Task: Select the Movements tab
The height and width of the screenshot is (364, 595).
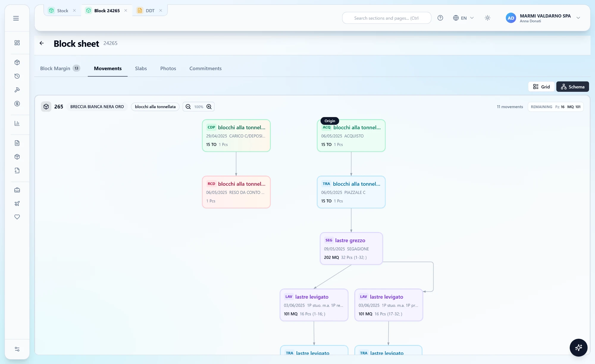Action: pyautogui.click(x=108, y=68)
